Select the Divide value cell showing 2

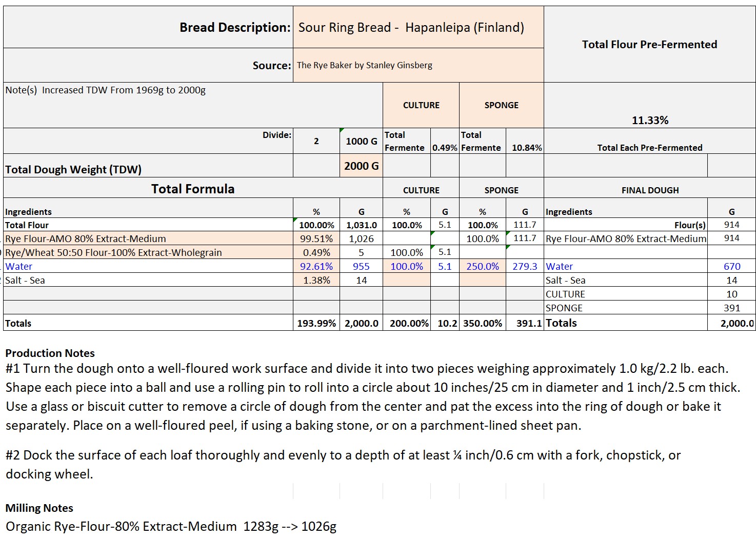point(316,141)
